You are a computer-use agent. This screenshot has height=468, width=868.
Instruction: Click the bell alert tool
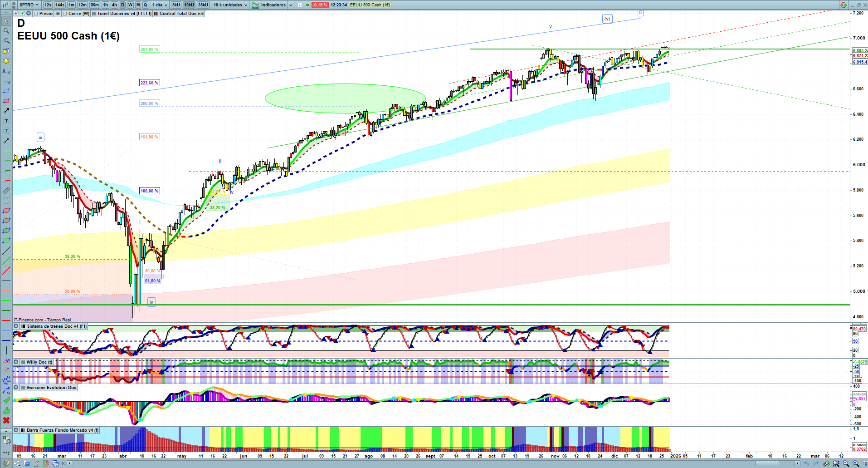pyautogui.click(x=6, y=61)
